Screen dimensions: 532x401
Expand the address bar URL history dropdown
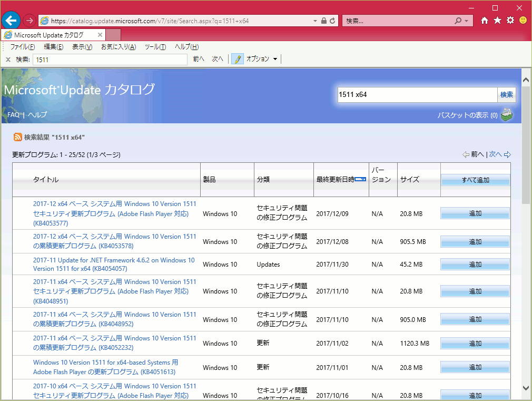(x=316, y=21)
